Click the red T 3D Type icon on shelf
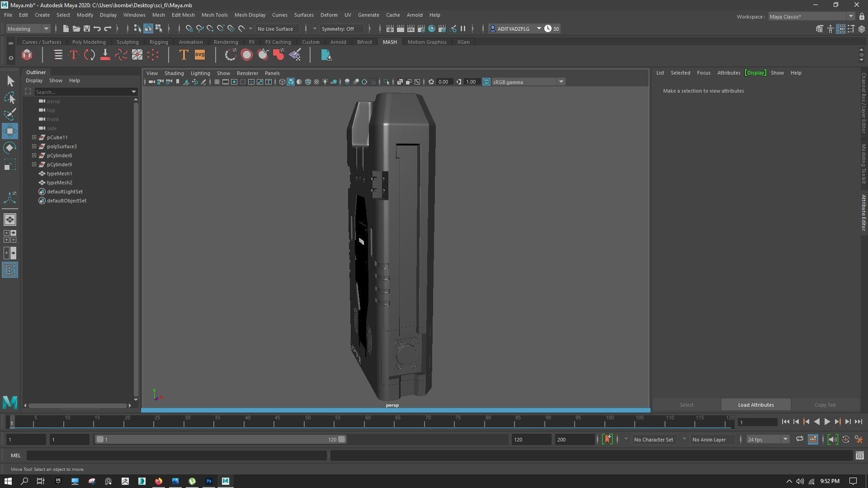This screenshot has width=868, height=488. (73, 55)
